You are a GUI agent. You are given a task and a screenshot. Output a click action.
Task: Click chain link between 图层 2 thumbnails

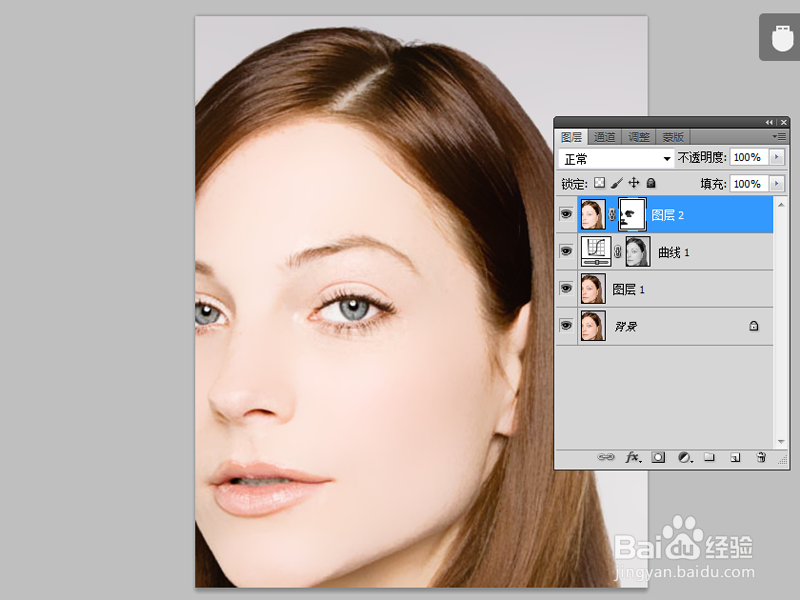point(612,215)
